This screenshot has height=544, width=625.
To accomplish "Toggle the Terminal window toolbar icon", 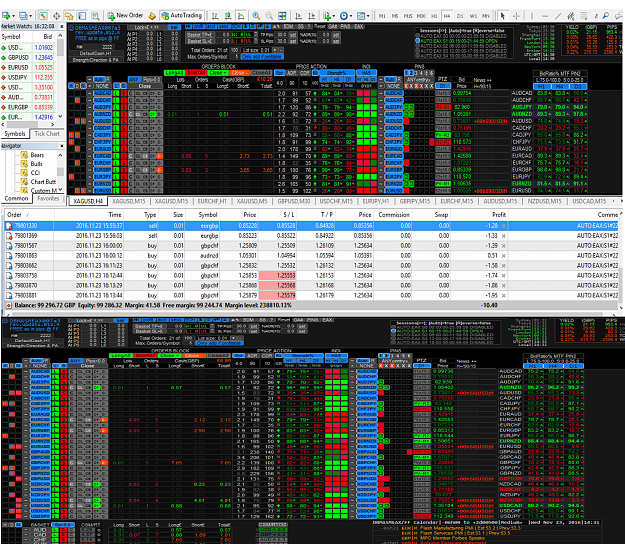I will [82, 16].
